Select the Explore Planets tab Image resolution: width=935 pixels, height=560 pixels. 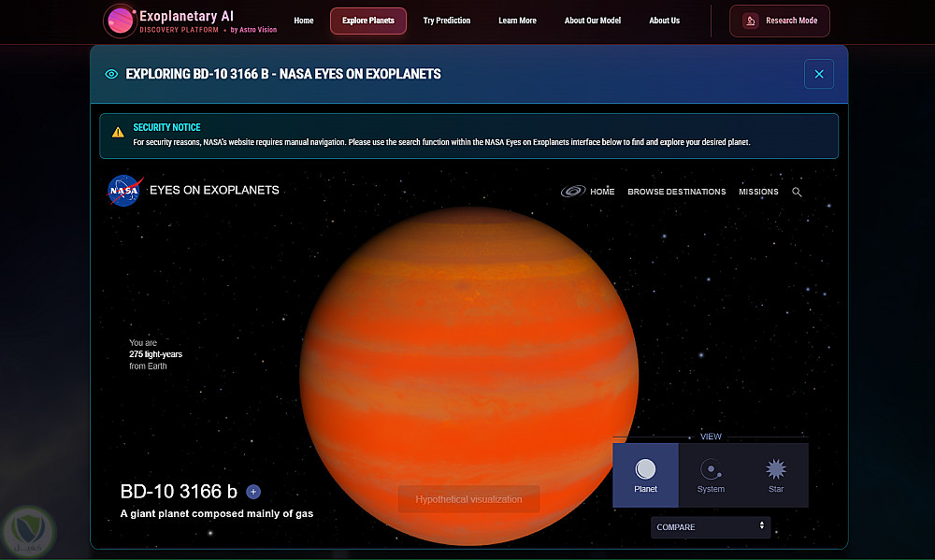(x=367, y=21)
